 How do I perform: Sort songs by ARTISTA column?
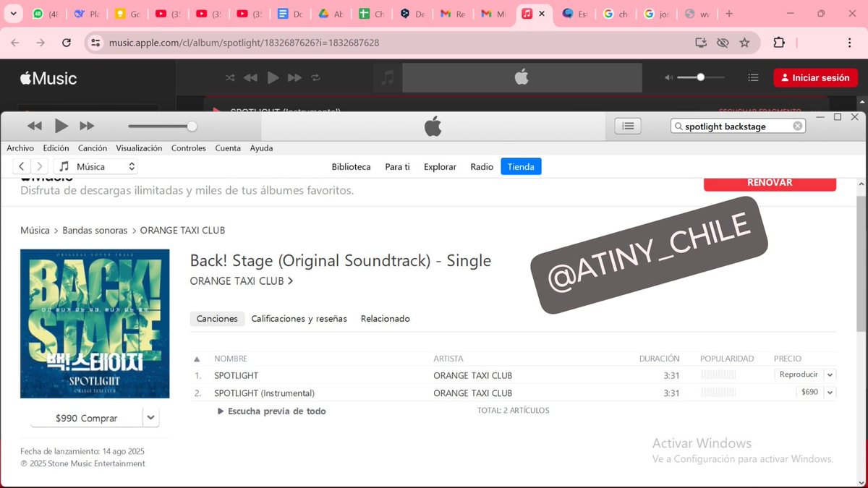(x=448, y=359)
